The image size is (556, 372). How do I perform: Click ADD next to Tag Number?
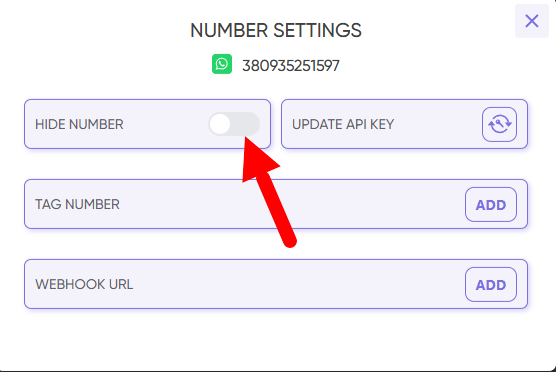[491, 205]
